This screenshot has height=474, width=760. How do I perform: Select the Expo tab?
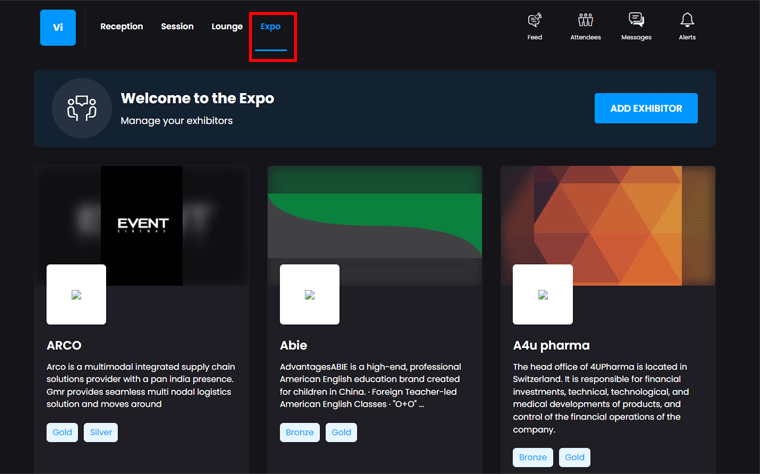[x=270, y=27]
